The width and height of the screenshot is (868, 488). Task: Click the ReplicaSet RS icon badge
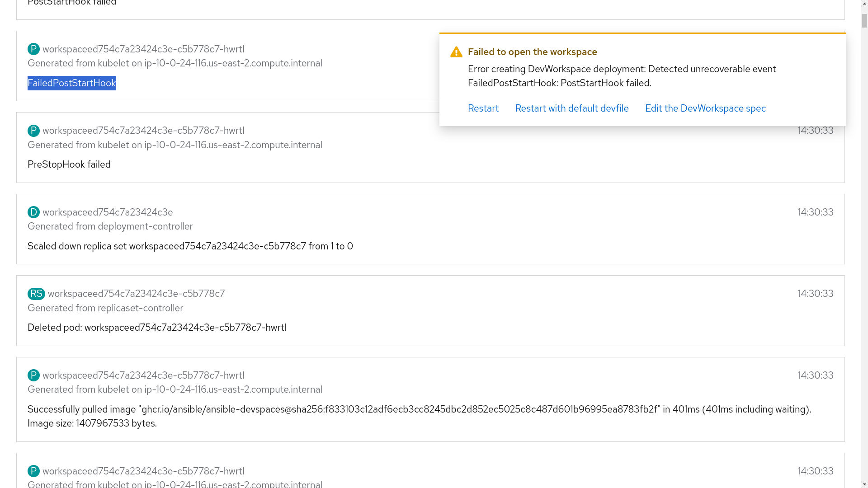point(36,294)
